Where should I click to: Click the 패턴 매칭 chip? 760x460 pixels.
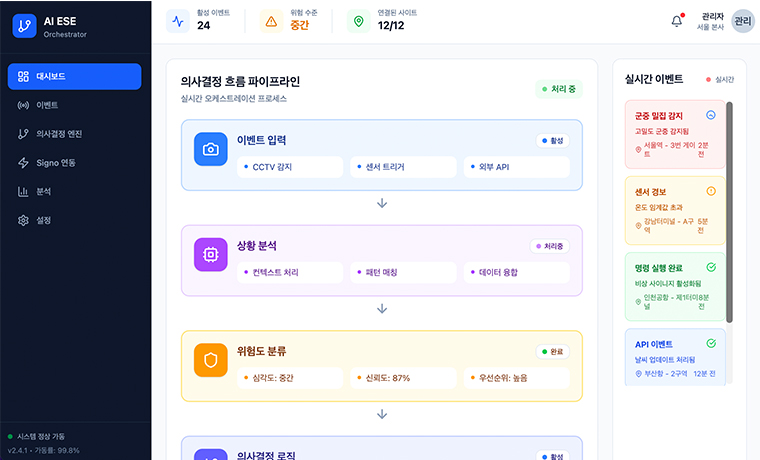[403, 272]
